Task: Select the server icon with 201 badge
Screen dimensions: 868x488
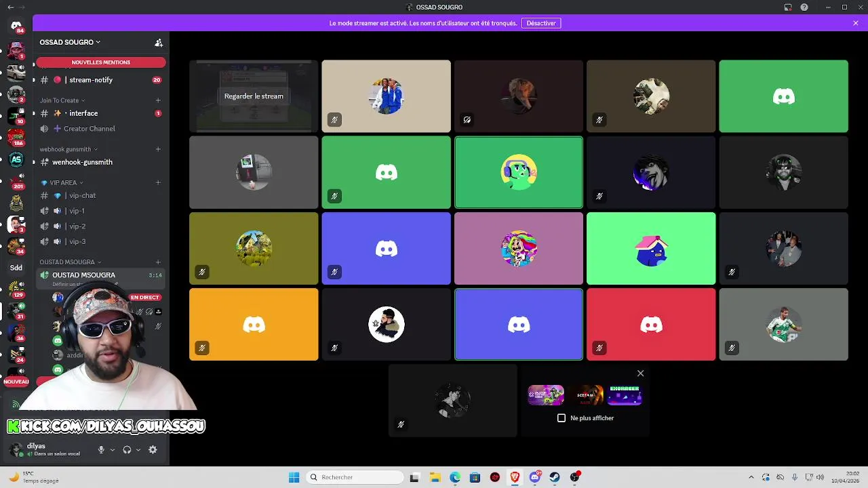Action: [16, 181]
